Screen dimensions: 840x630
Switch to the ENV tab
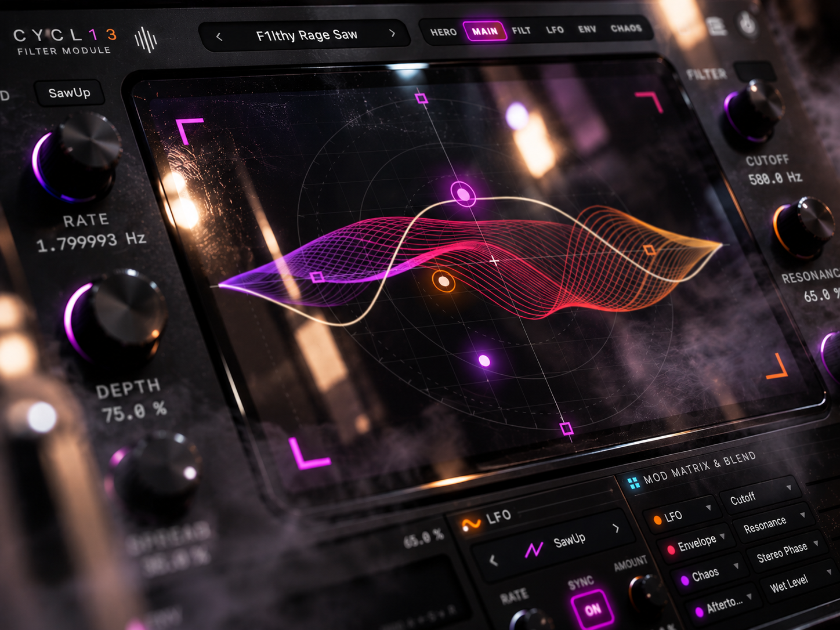coord(587,28)
